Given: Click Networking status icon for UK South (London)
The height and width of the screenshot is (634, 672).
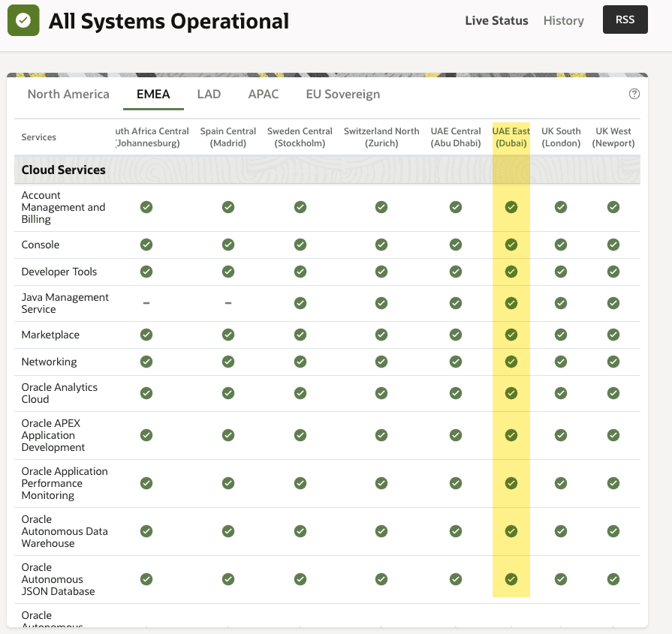Looking at the screenshot, I should click(x=561, y=362).
